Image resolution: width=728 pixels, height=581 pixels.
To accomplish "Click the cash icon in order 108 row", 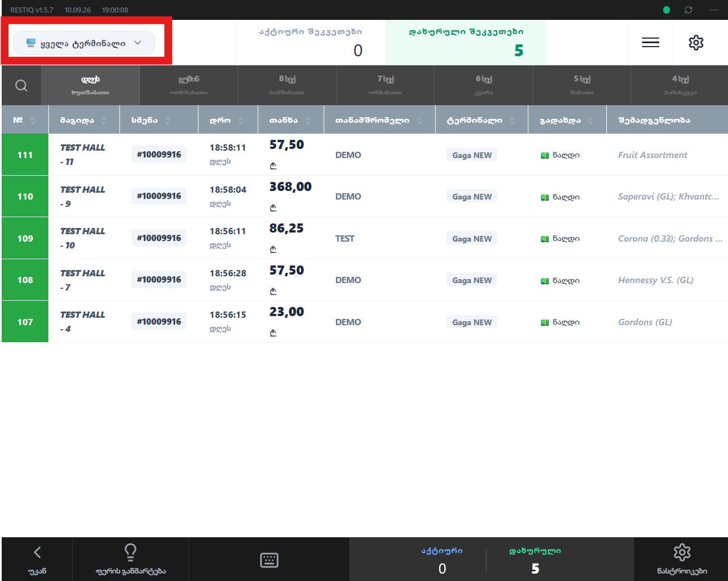I will coord(544,281).
